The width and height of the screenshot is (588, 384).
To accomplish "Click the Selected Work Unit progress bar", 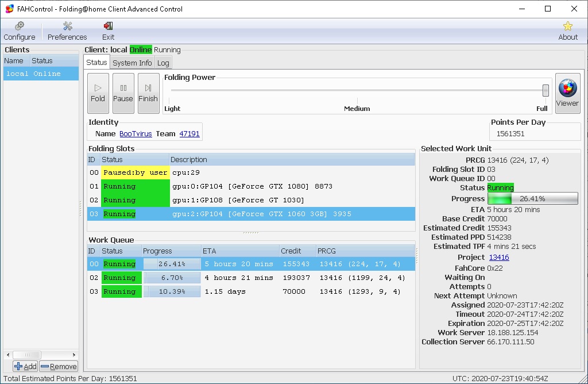I will 532,198.
